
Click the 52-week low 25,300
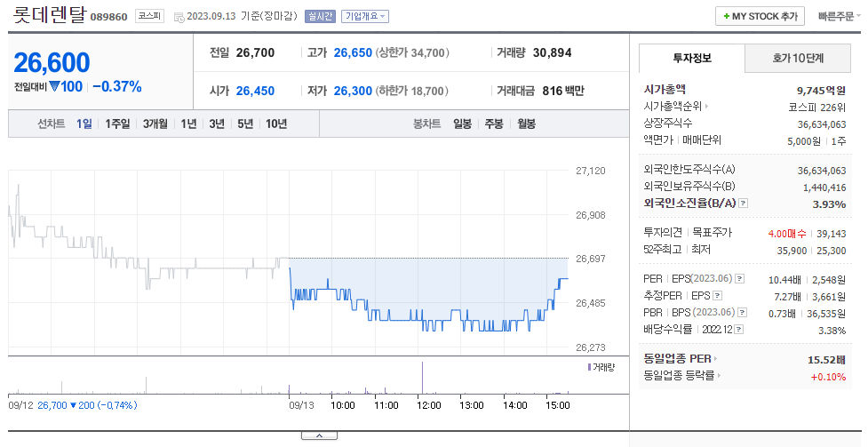(x=831, y=251)
